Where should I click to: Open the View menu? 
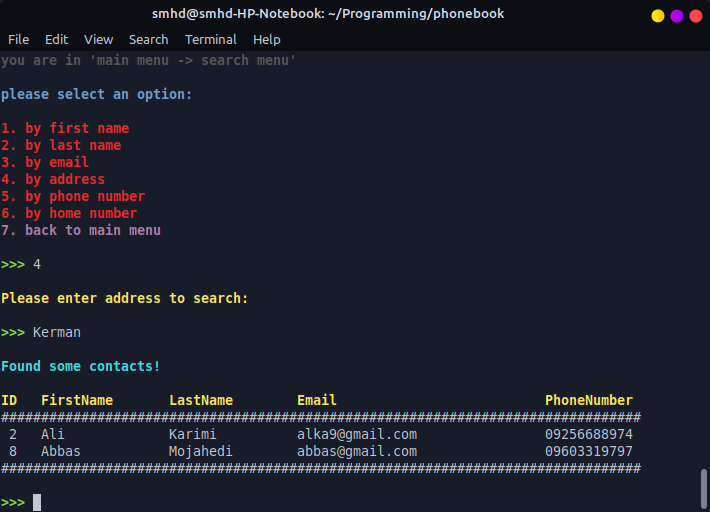click(x=98, y=40)
